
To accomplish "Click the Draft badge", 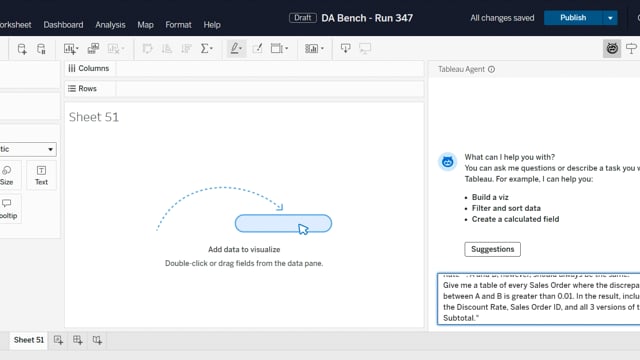I will (303, 18).
